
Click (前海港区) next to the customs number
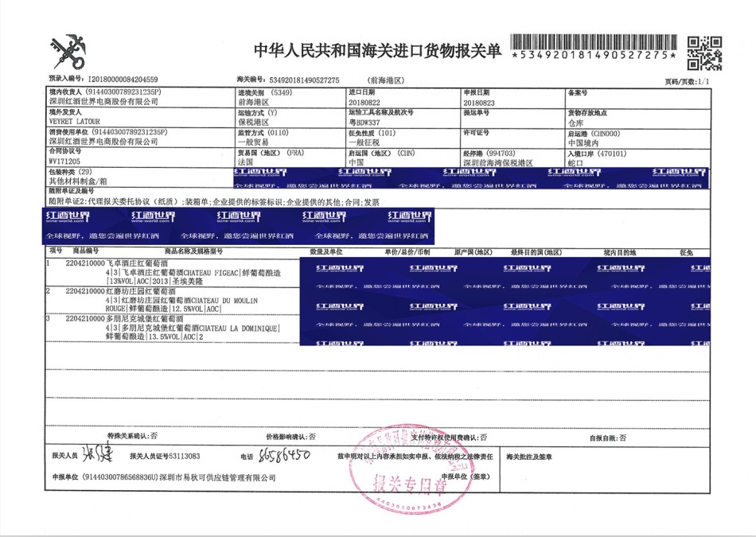(384, 80)
